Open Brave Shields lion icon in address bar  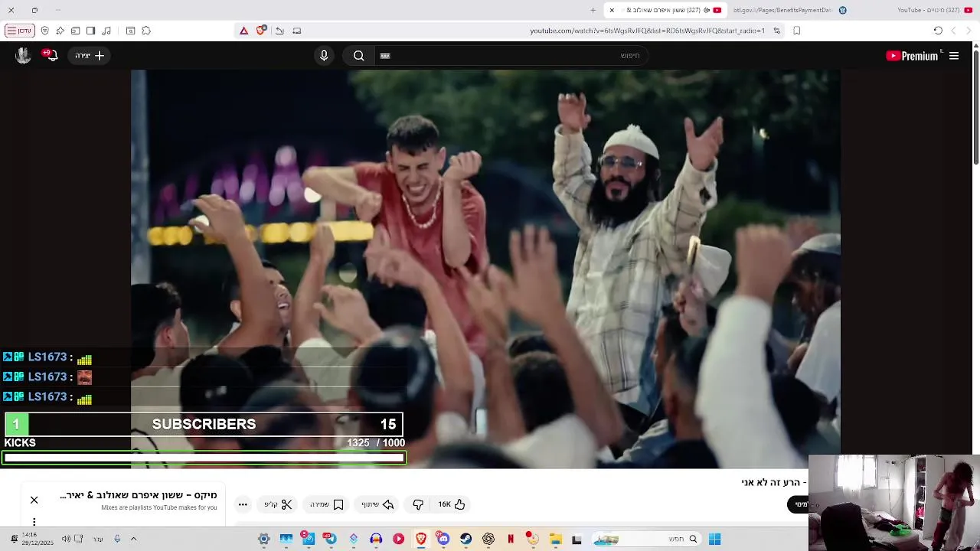coord(261,31)
